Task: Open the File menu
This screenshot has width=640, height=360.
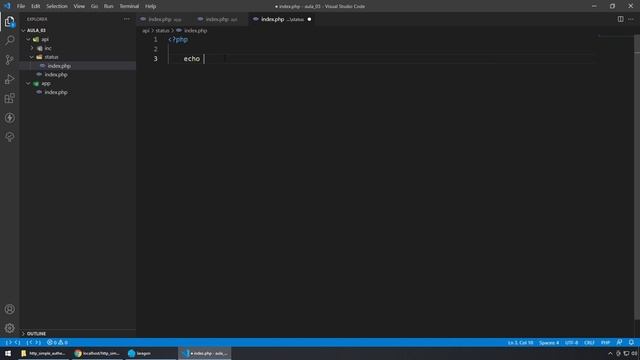Action: [x=21, y=6]
